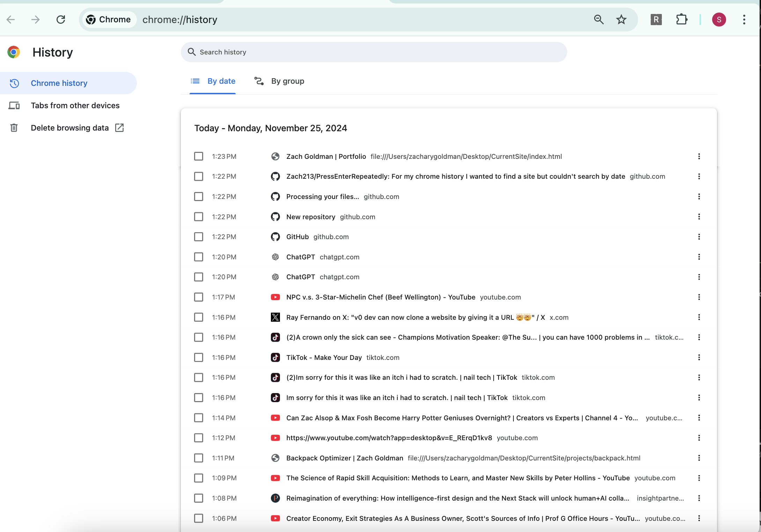Screen dimensions: 761x532
Task: Click the favicon on the 1:12 PM row
Action: tap(275, 438)
